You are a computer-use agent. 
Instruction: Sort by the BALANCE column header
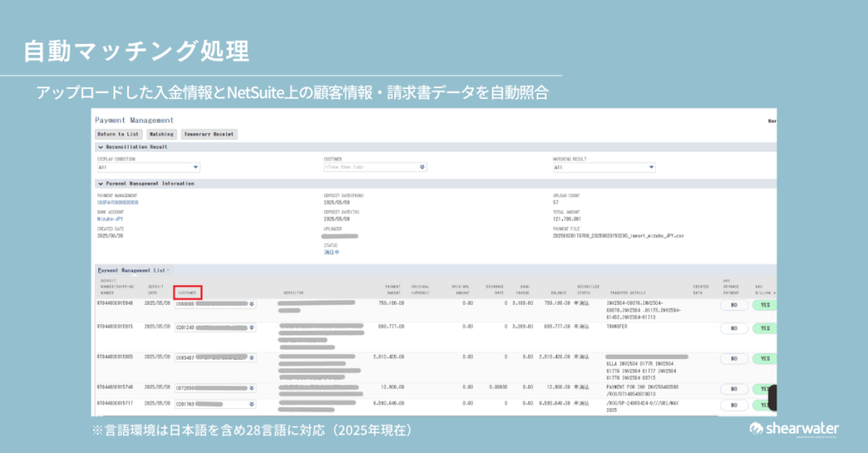click(x=559, y=293)
